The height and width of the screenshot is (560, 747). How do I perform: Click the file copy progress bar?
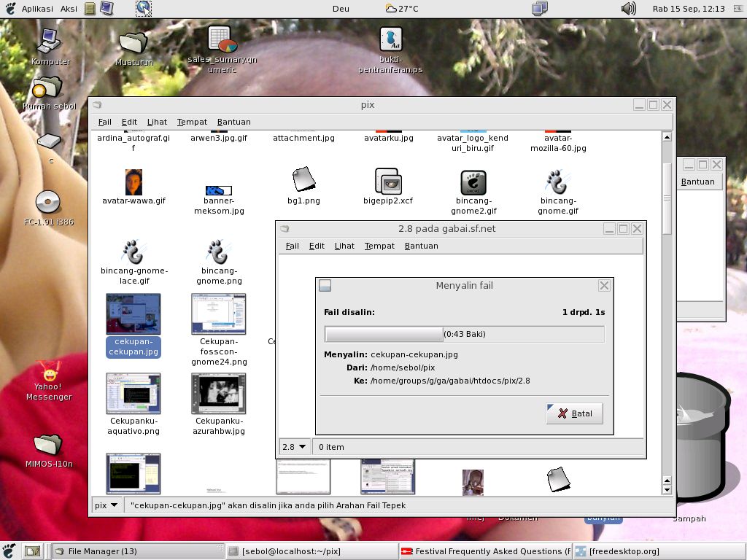pos(464,334)
